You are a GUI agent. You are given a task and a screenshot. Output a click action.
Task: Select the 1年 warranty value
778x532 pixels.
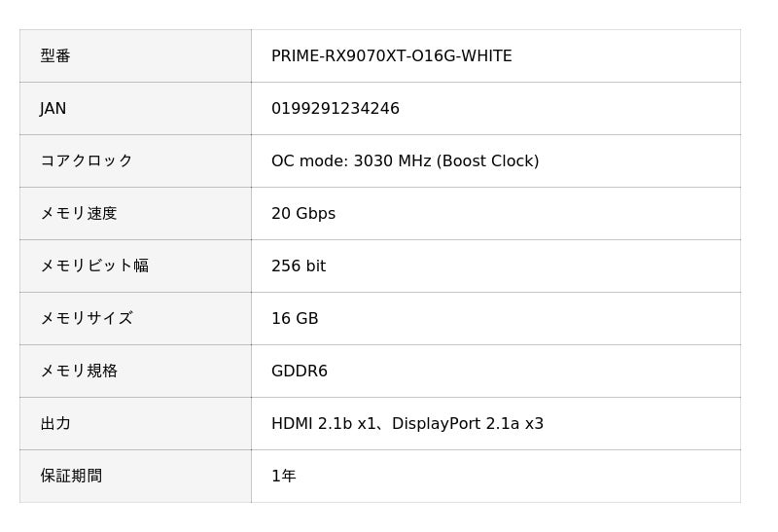(283, 477)
